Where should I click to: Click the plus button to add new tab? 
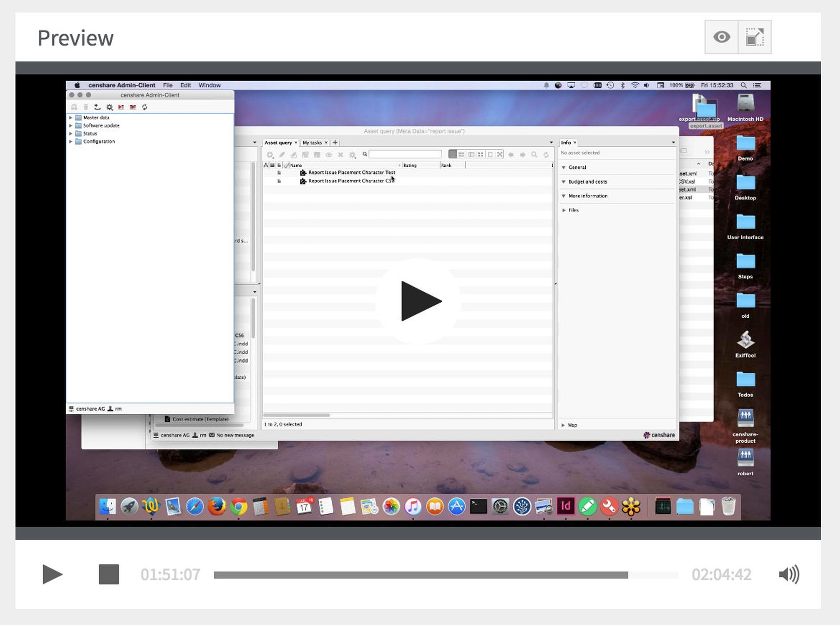point(335,143)
